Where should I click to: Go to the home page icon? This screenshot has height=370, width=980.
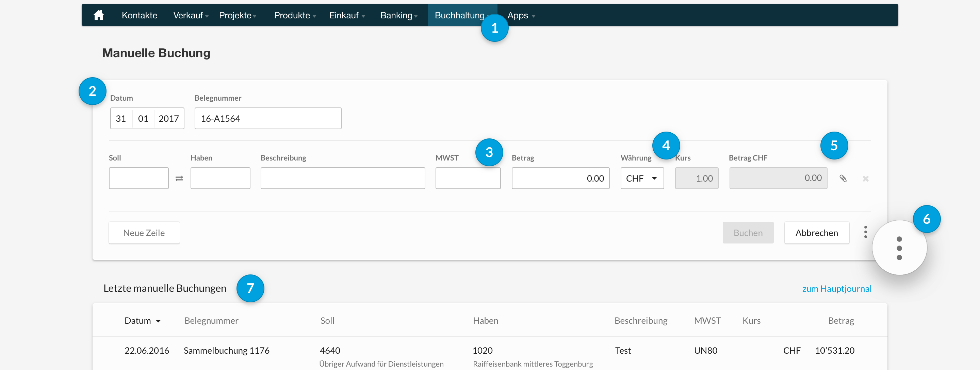(99, 15)
